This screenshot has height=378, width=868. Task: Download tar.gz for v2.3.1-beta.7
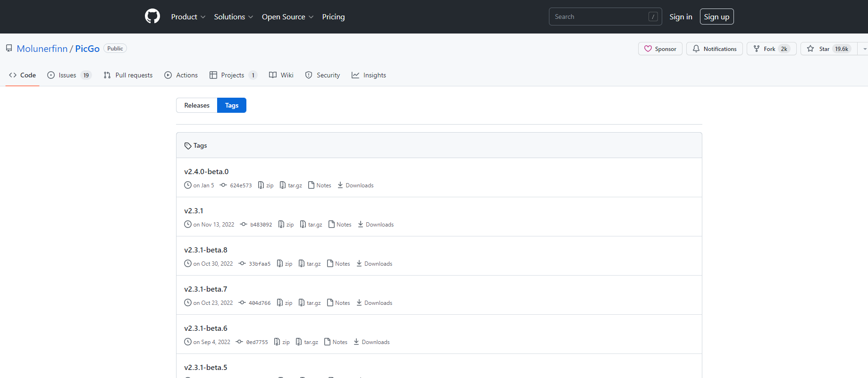tap(310, 303)
